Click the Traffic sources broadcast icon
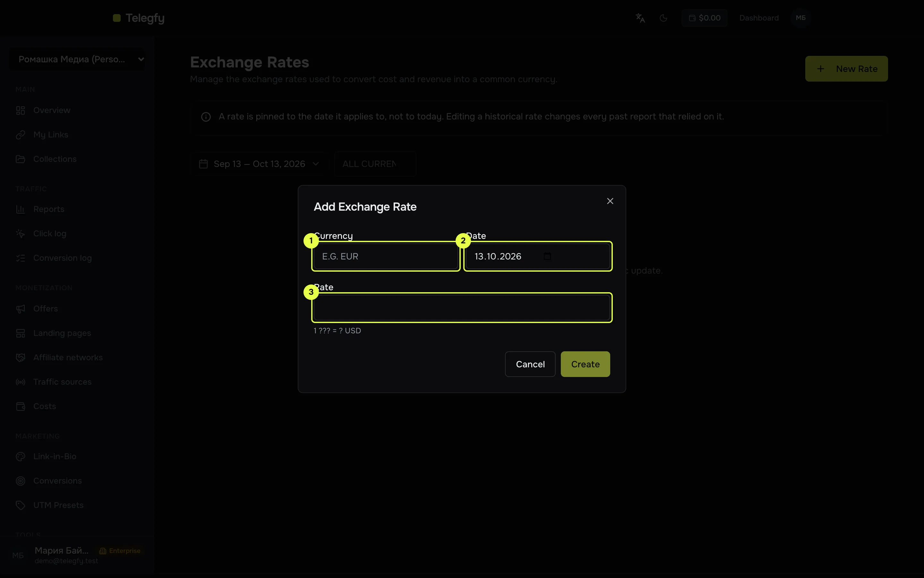Viewport: 924px width, 578px height. click(20, 382)
